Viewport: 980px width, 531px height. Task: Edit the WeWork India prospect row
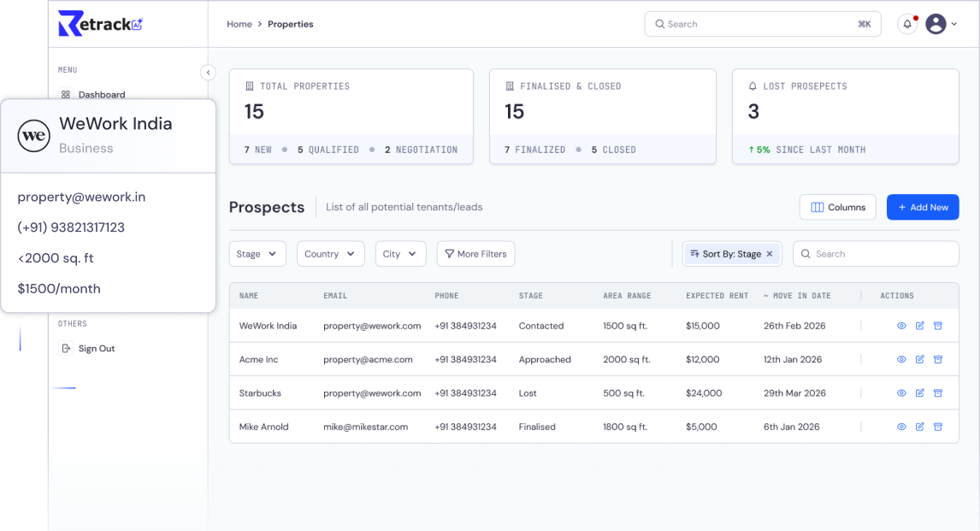[x=919, y=326]
